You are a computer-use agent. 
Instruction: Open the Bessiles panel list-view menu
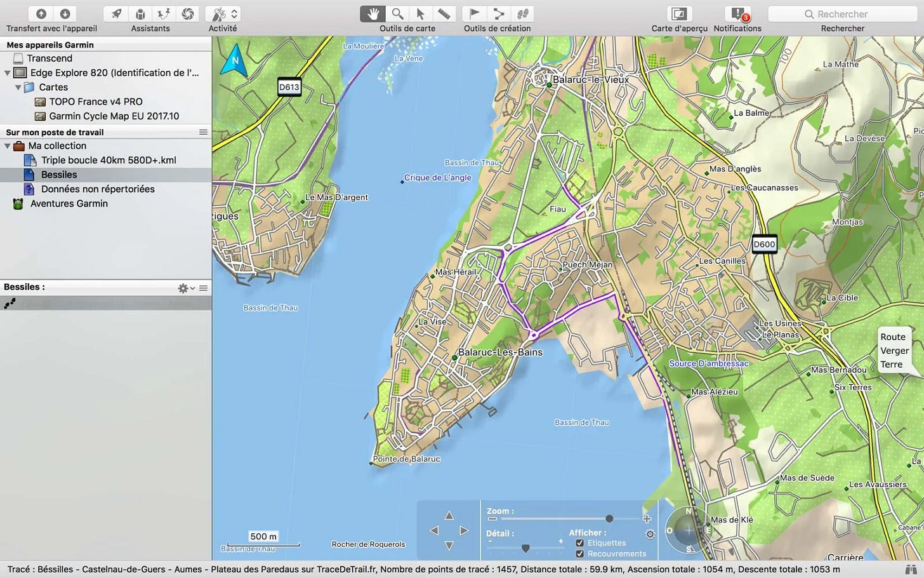point(203,288)
